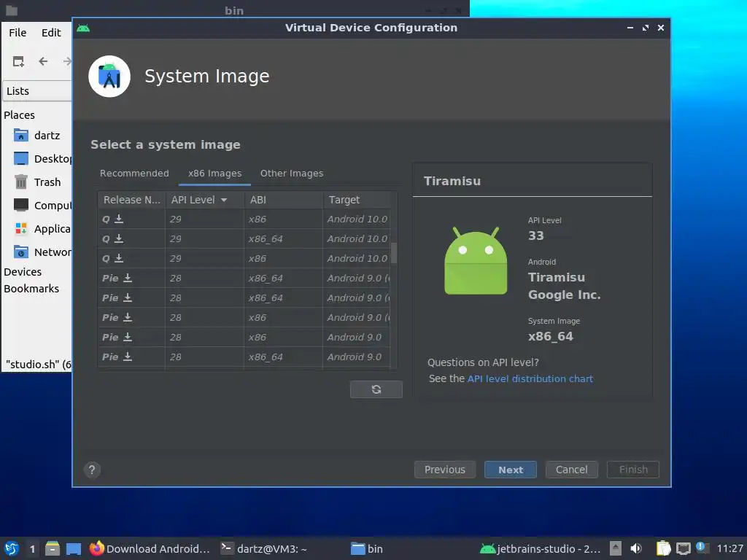Viewport: 747px width, 560px height.
Task: Open bin window from taskbar
Action: tap(367, 548)
